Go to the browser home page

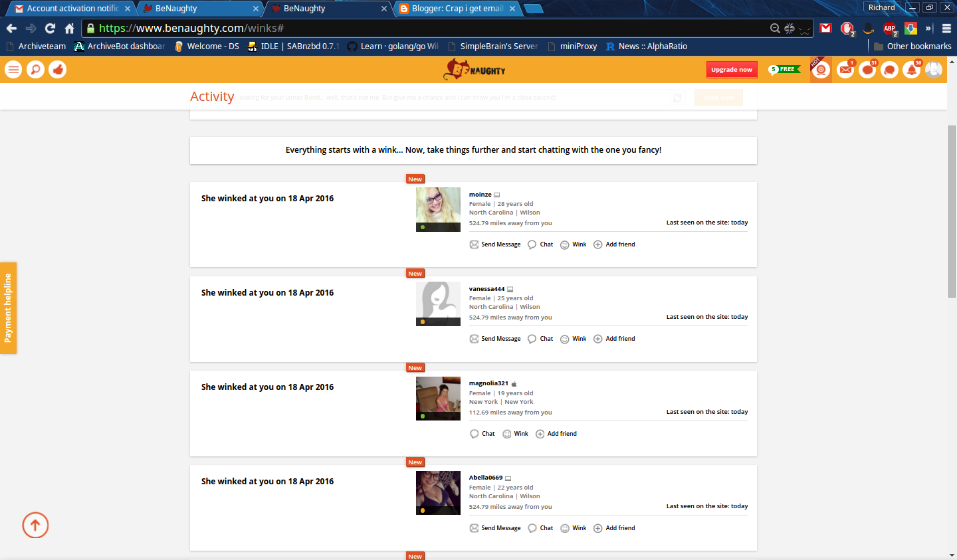pos(69,28)
